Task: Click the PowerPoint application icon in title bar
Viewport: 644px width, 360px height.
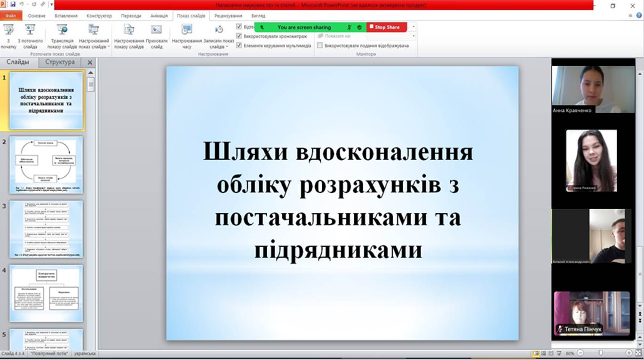Action: pyautogui.click(x=3, y=4)
